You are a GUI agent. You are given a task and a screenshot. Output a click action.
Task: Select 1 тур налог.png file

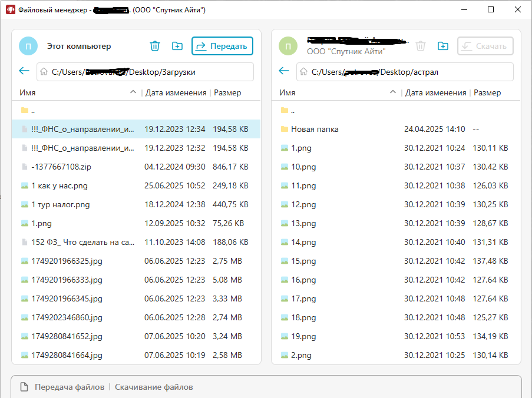(61, 204)
